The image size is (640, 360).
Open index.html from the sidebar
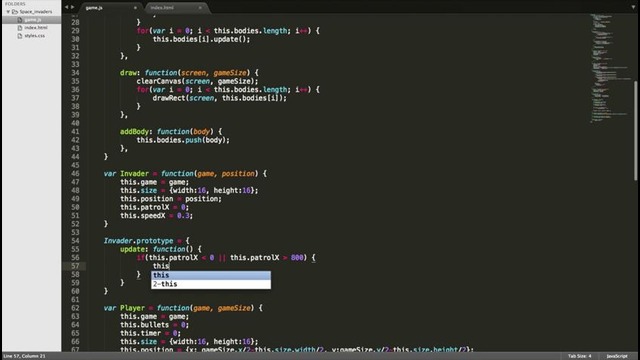(36, 28)
